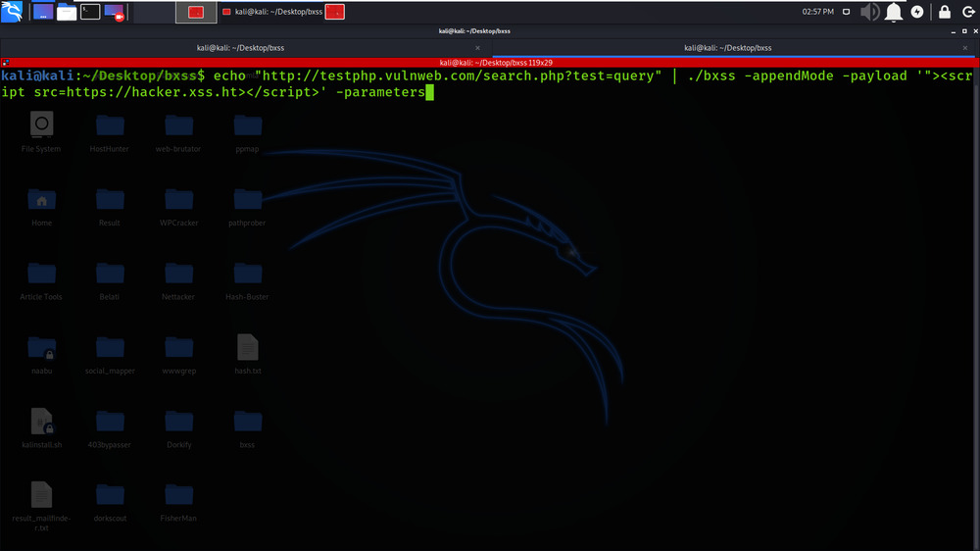Click the terminal grouping icon on red bar

(6, 63)
